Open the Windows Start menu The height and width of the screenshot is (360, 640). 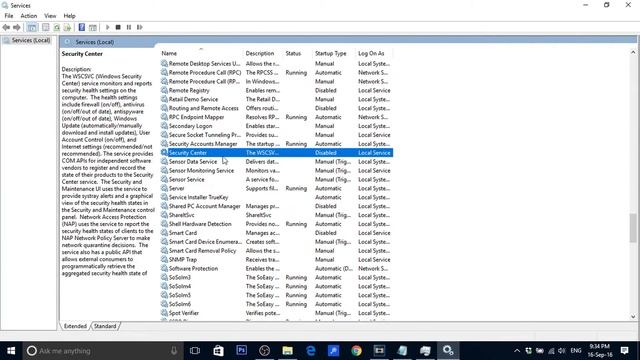click(11, 351)
